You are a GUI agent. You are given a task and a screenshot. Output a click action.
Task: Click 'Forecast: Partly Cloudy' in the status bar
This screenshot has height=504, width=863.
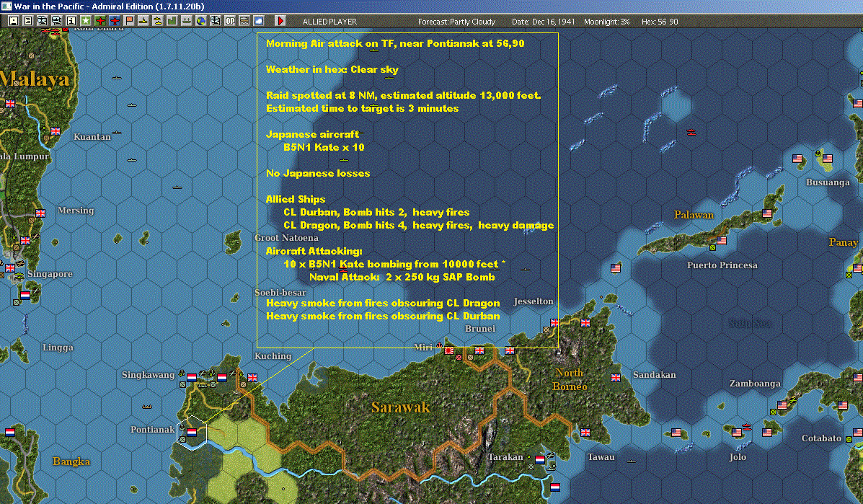(456, 22)
